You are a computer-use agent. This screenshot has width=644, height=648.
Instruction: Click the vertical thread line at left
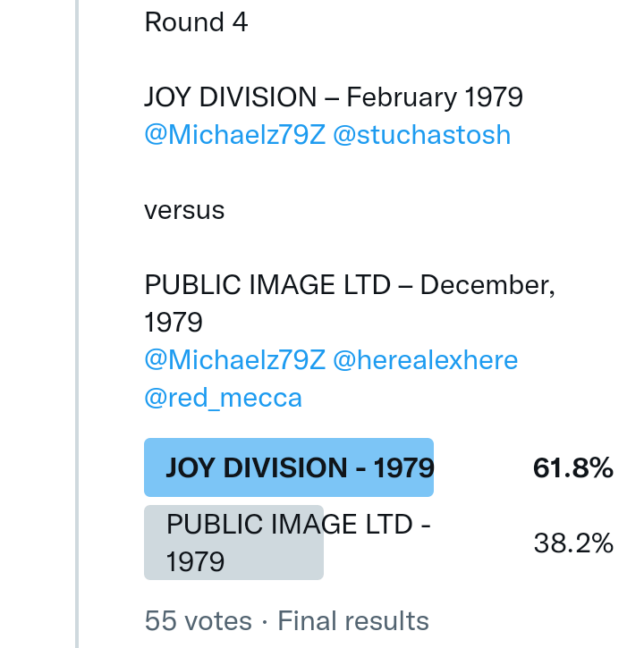pos(77,322)
